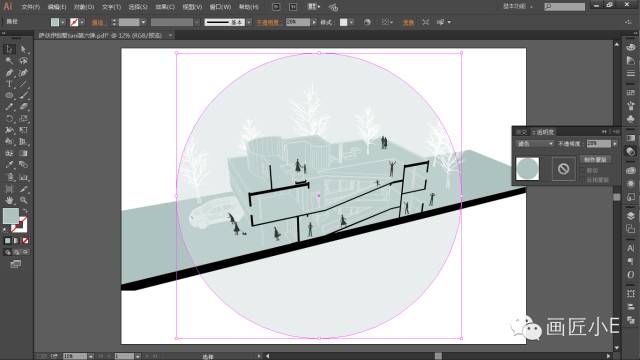Click the fill swatch in control bar
Screen dimensions: 640x360
click(x=55, y=22)
